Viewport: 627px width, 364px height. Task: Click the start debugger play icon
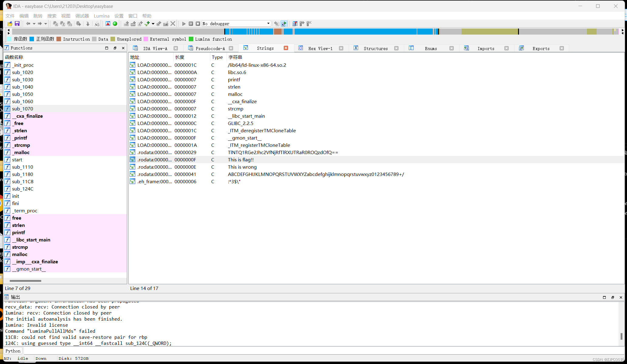click(x=184, y=24)
